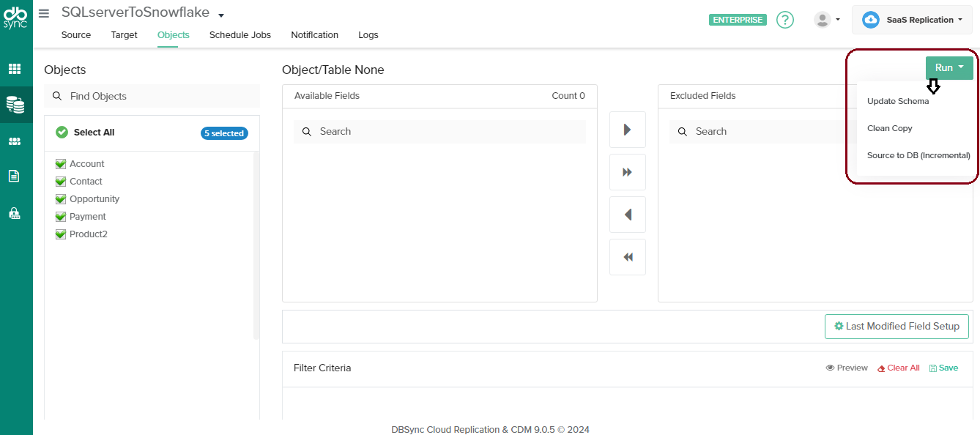Expand the user account avatar dropdown
This screenshot has width=980, height=435.
[x=827, y=19]
